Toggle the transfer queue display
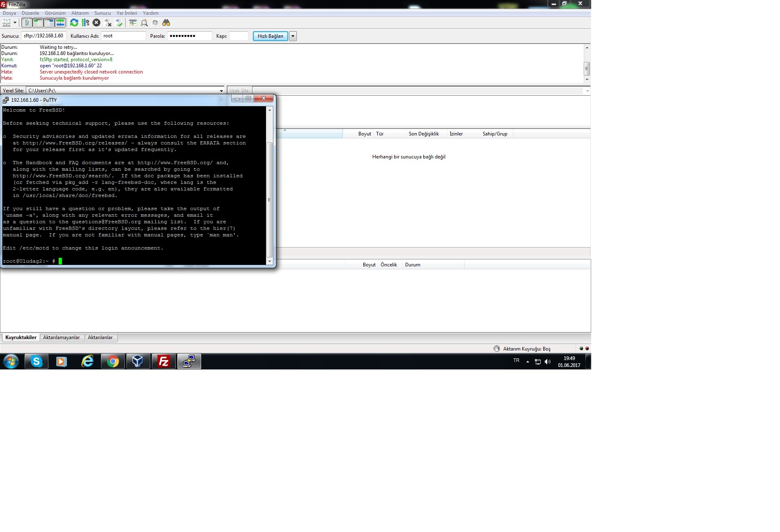The height and width of the screenshot is (532, 780). coord(60,23)
